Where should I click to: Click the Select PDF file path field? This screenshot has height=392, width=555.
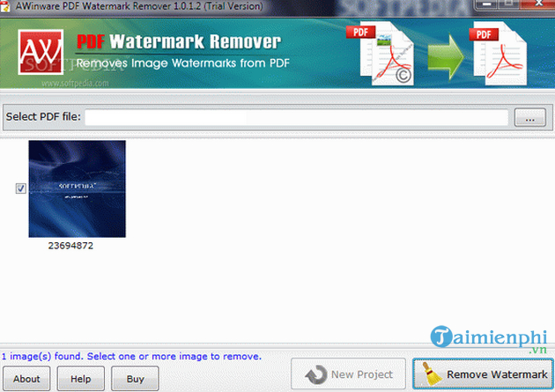point(297,117)
